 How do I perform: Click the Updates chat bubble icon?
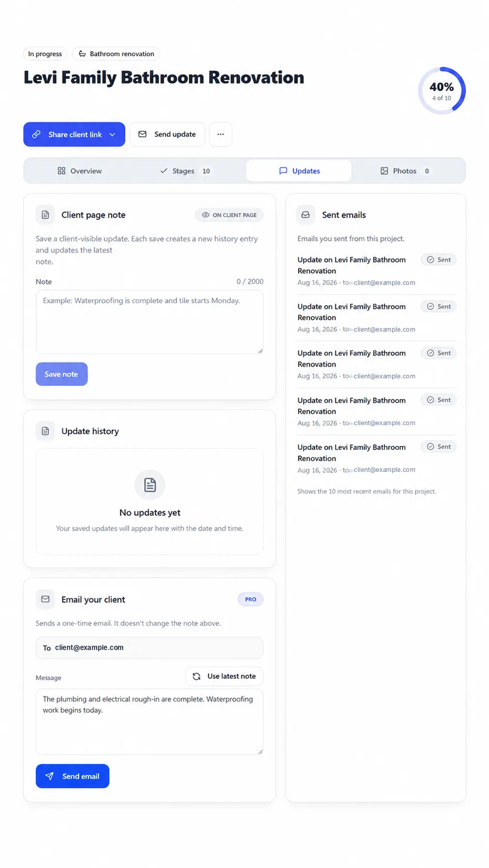click(x=283, y=171)
